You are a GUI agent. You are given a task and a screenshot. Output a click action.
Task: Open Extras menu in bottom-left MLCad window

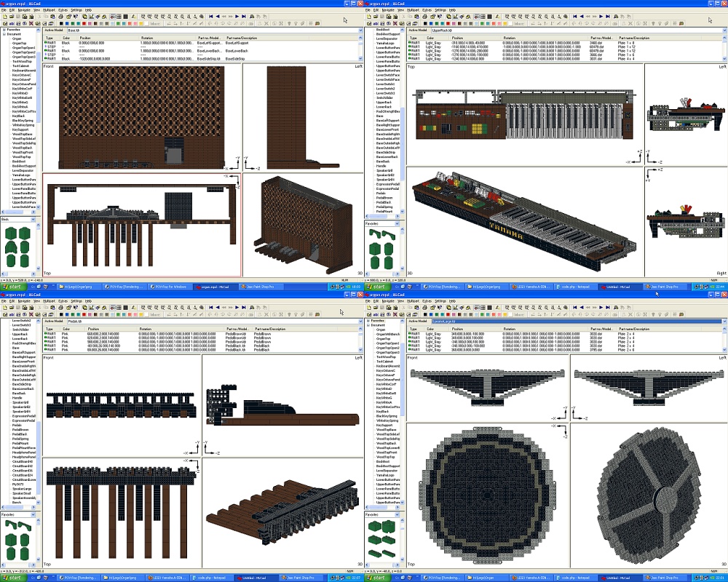(x=63, y=300)
